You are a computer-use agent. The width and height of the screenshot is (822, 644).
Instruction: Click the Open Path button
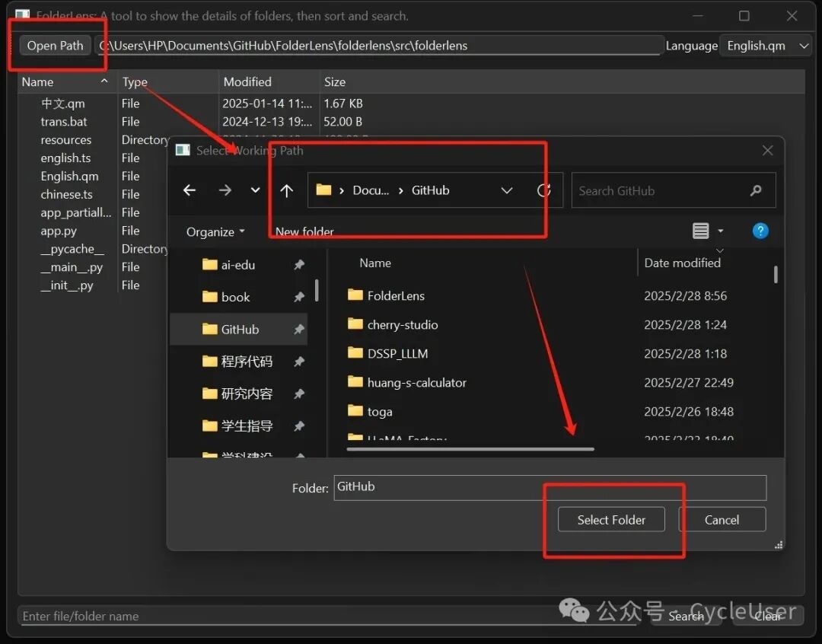tap(55, 46)
